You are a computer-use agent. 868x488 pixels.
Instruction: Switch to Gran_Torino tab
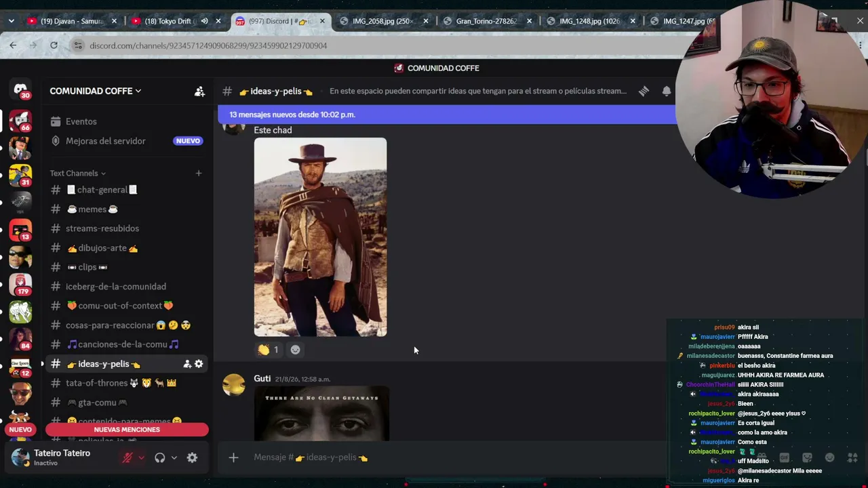(x=488, y=21)
